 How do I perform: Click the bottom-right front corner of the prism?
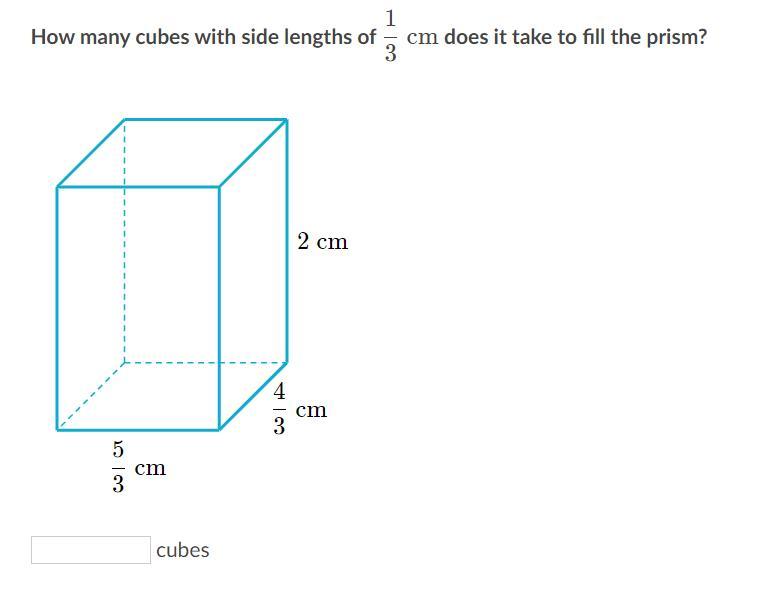point(219,430)
